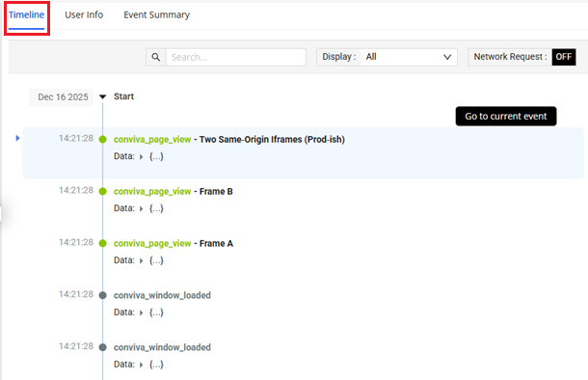
Task: Focus the Search input field
Action: [x=236, y=57]
